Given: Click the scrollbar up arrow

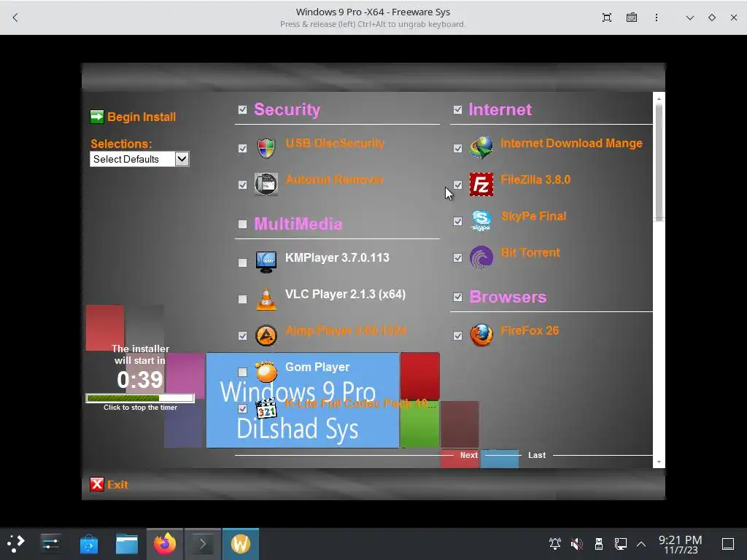Looking at the screenshot, I should [659, 99].
